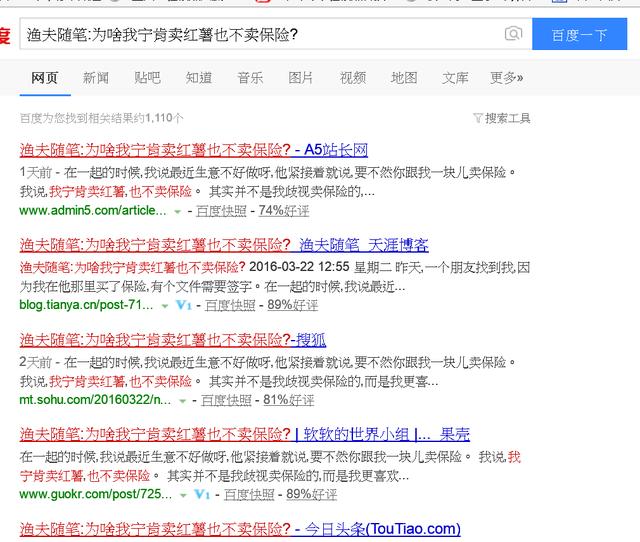640x542 pixels.
Task: Open the 果壳 result title
Action: 244,434
